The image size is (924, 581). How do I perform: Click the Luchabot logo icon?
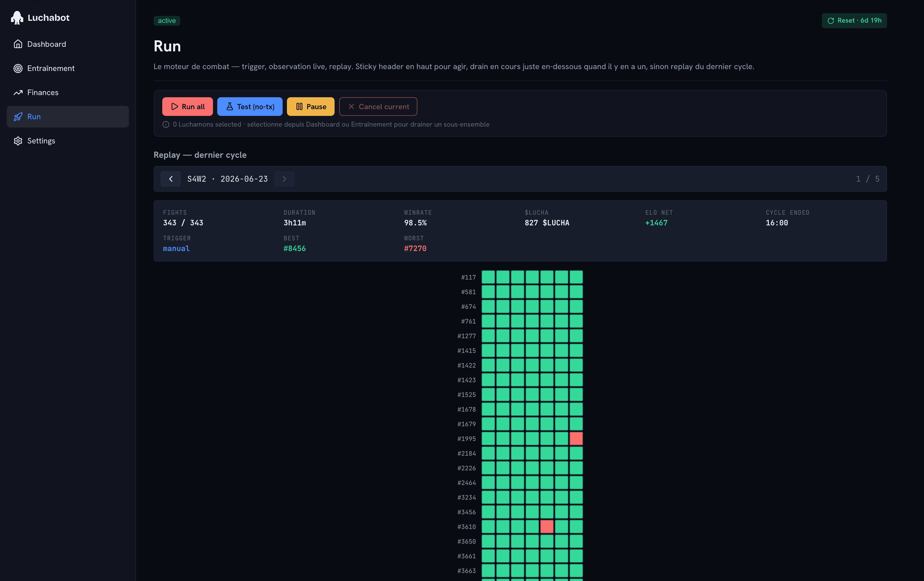[x=17, y=18]
